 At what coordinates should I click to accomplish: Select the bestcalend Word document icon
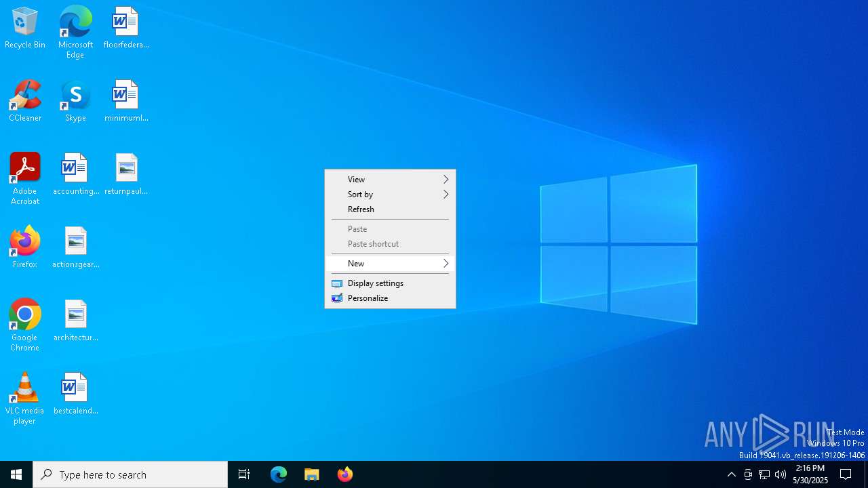[75, 394]
